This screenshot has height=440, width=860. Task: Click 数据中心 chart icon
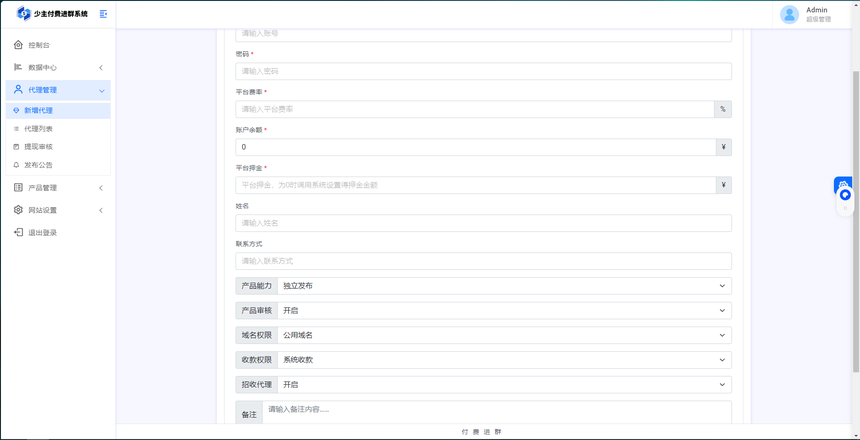tap(18, 67)
